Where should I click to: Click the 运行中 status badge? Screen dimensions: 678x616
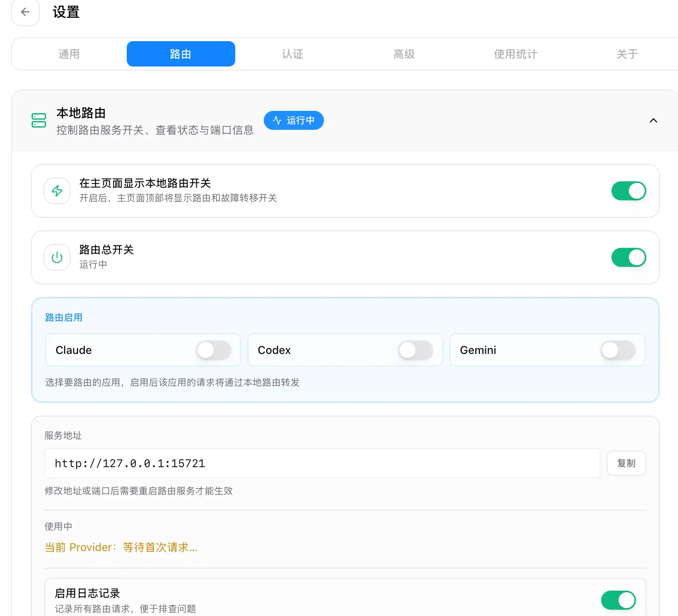(x=294, y=120)
